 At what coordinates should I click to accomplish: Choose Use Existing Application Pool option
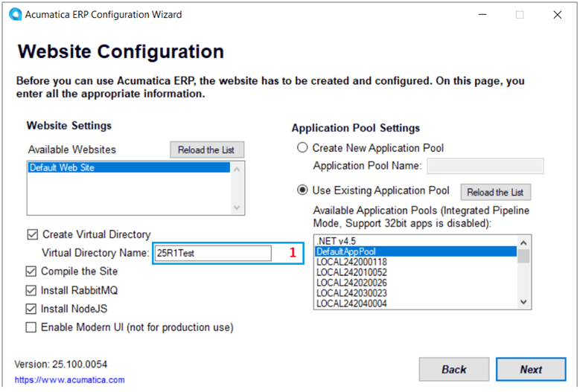(x=303, y=190)
